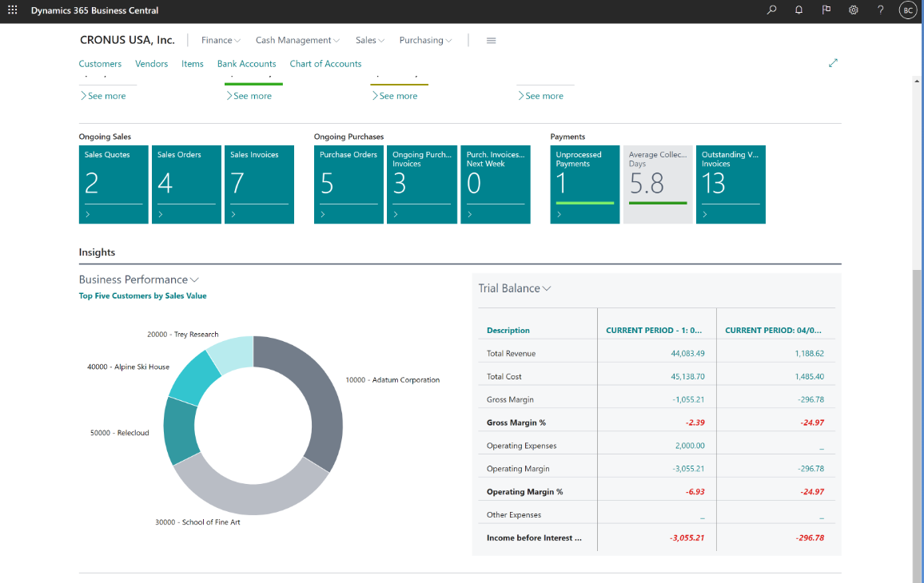Open the settings gear icon

coord(854,10)
